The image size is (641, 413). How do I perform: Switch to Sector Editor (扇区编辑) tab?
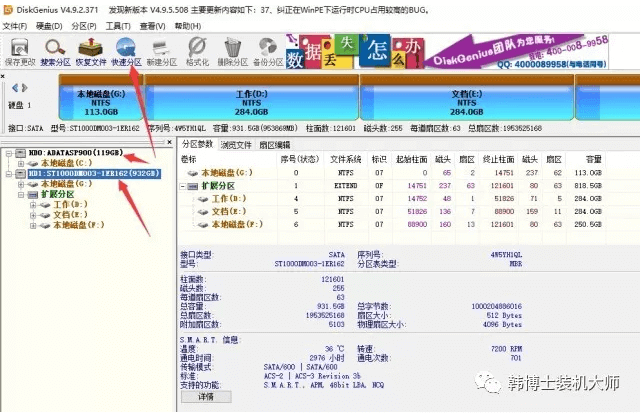pyautogui.click(x=275, y=145)
